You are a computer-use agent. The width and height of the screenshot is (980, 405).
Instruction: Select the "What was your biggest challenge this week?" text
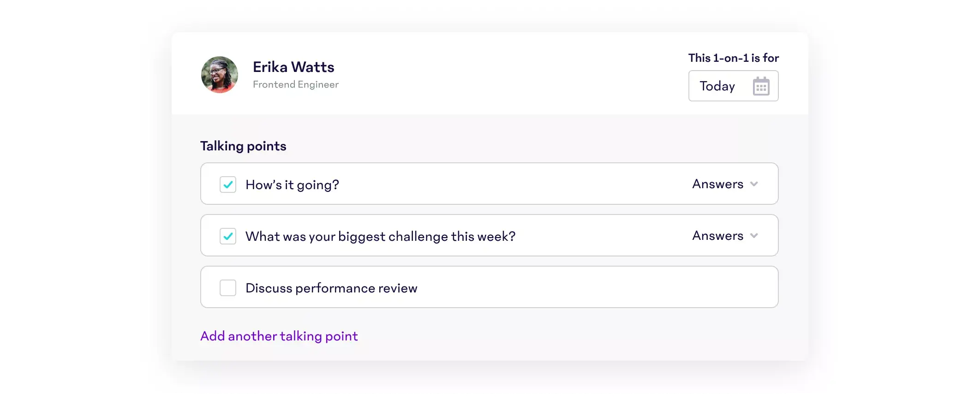click(x=380, y=237)
